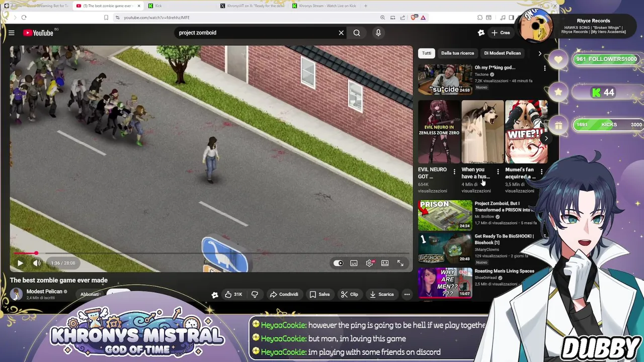Open the YouTube hamburger guide menu
644x362 pixels.
[11, 33]
